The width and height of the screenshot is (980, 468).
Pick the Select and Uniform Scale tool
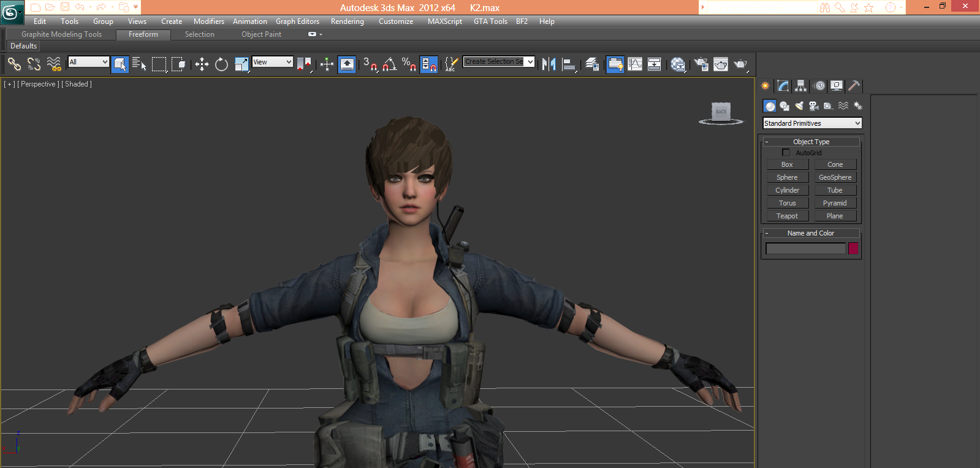[x=241, y=64]
